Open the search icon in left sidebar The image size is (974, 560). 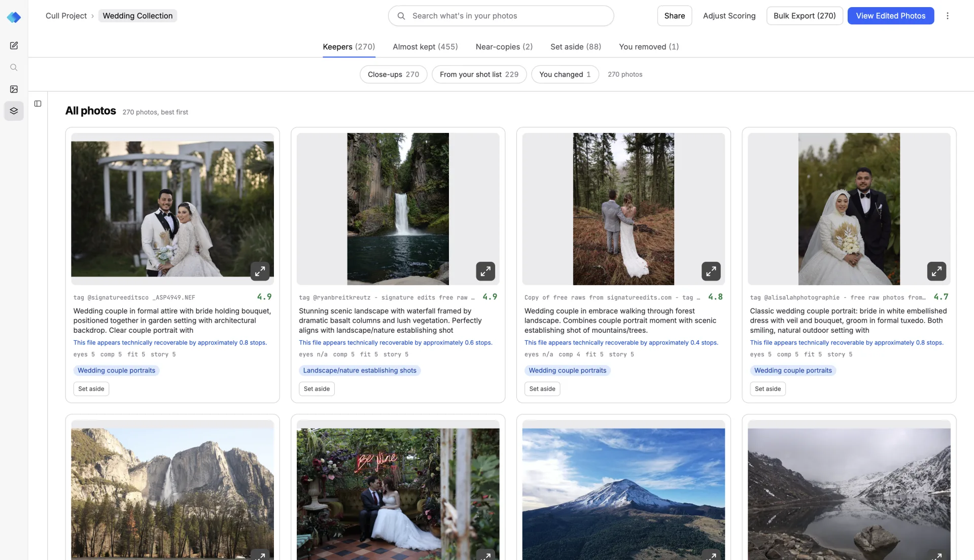pyautogui.click(x=14, y=67)
